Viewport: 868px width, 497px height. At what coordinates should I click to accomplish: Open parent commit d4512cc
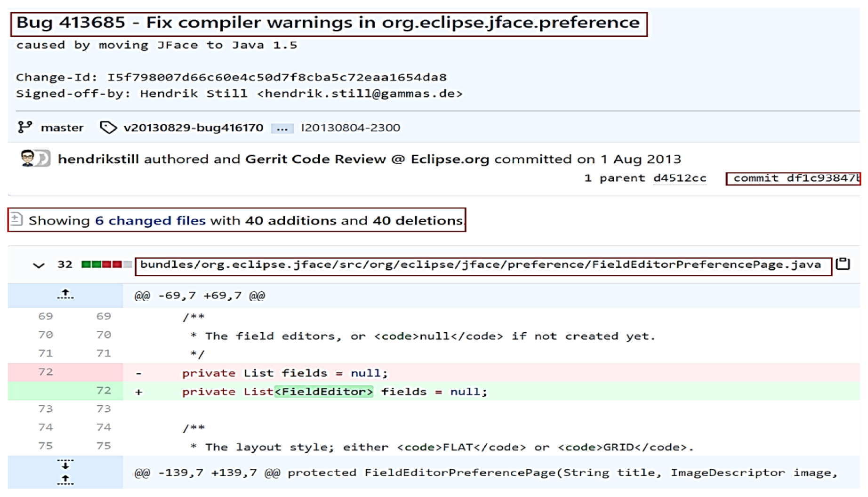pos(679,178)
